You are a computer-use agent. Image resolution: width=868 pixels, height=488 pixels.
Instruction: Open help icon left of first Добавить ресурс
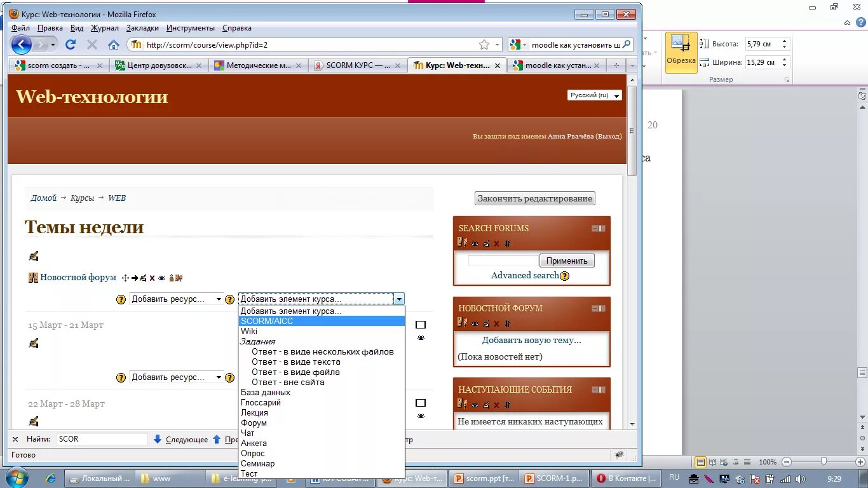(x=121, y=299)
